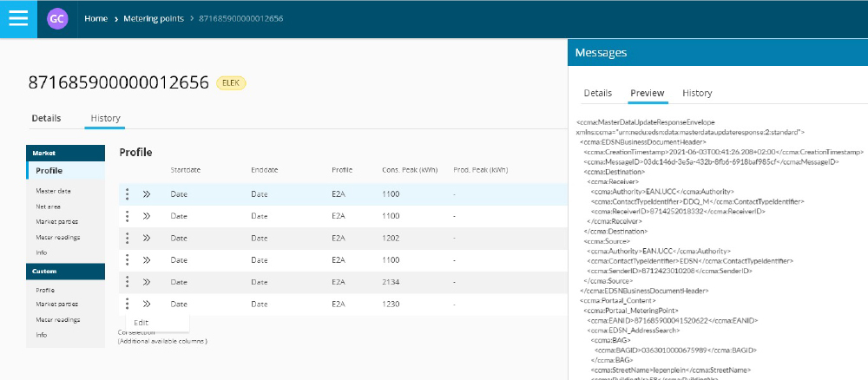
Task: Click the MessageID line in XML preview
Action: click(x=712, y=161)
